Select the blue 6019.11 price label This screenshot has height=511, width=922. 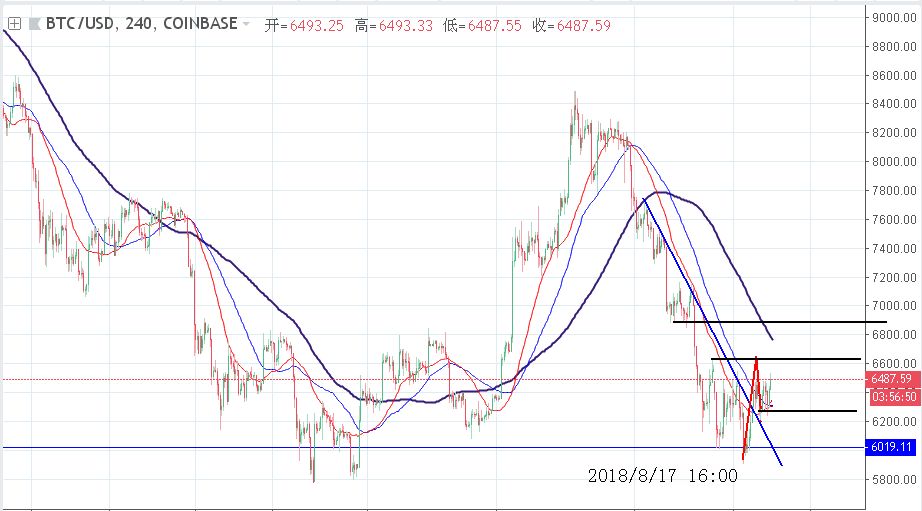[x=891, y=448]
